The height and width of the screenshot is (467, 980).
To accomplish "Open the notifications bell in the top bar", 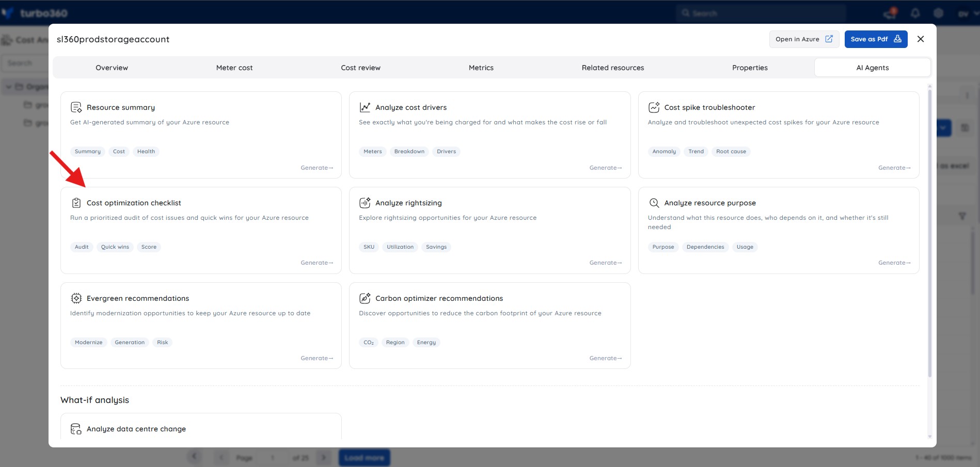I will click(x=915, y=13).
